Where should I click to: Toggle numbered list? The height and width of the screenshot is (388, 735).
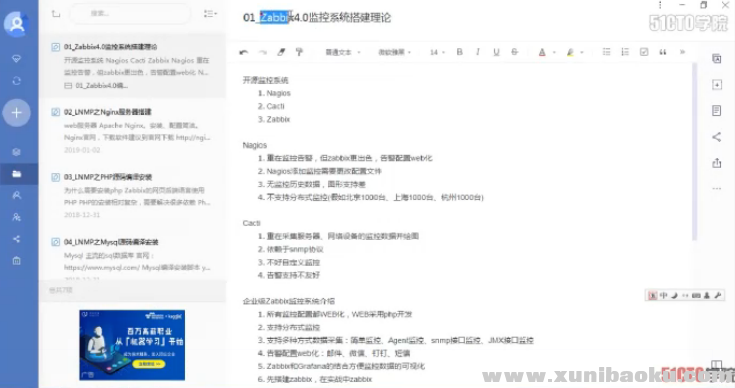pyautogui.click(x=625, y=52)
